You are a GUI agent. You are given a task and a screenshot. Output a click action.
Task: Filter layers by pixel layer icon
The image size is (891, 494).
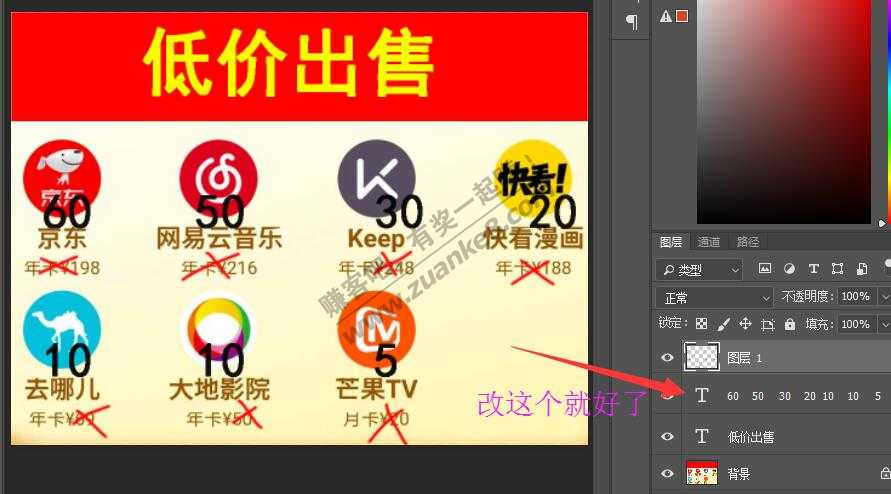[765, 269]
